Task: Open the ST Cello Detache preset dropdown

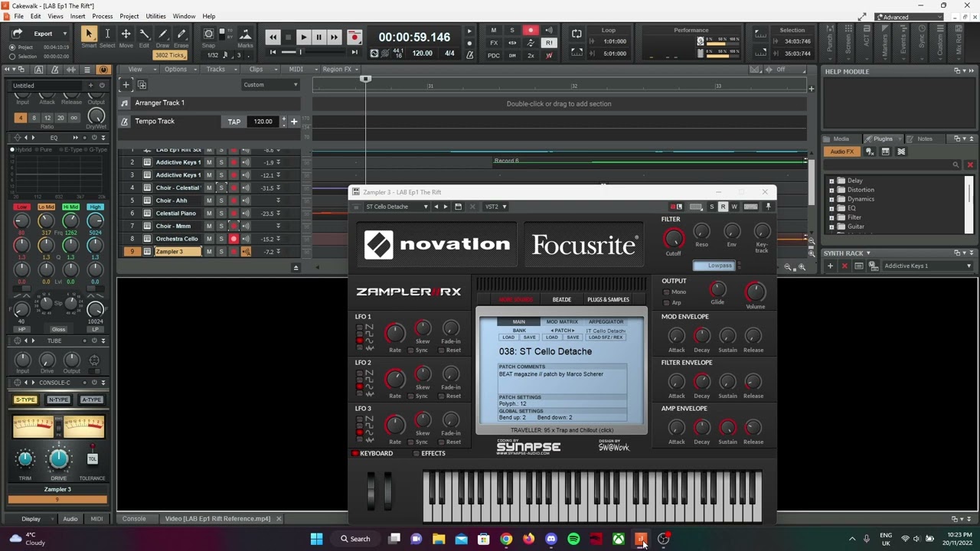Action: 397,207
